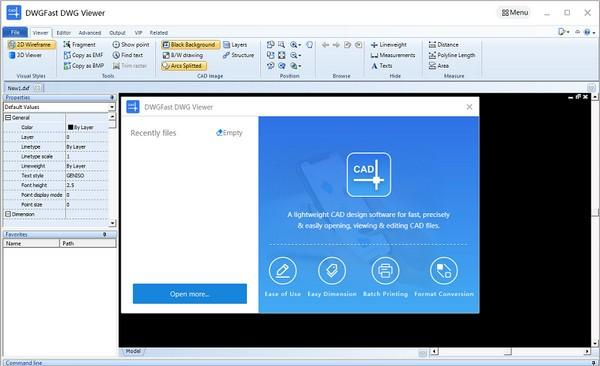Image resolution: width=600 pixels, height=366 pixels.
Task: Switch to 3D Viewer visual style
Action: pos(26,55)
